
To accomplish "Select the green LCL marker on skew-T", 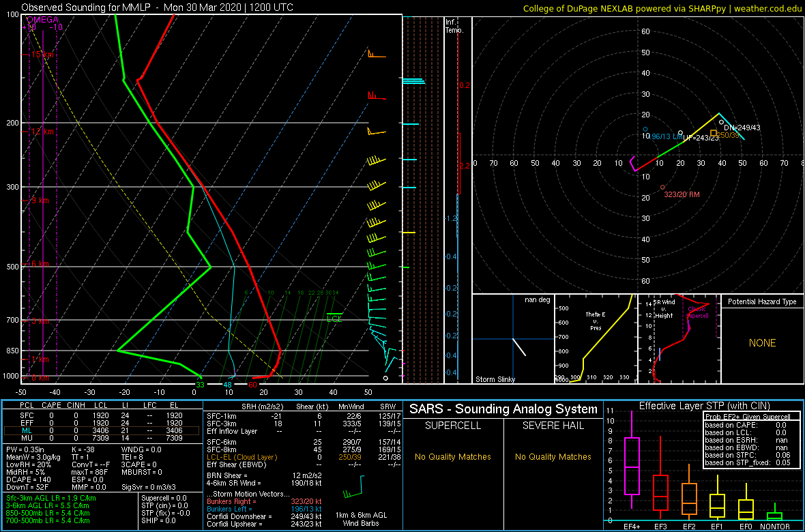I will click(334, 317).
